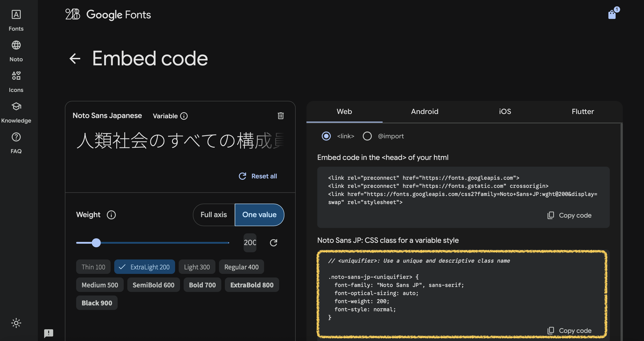Click the .noto-sans-jp-<uniquifier> selector line
The image size is (644, 341).
[373, 277]
